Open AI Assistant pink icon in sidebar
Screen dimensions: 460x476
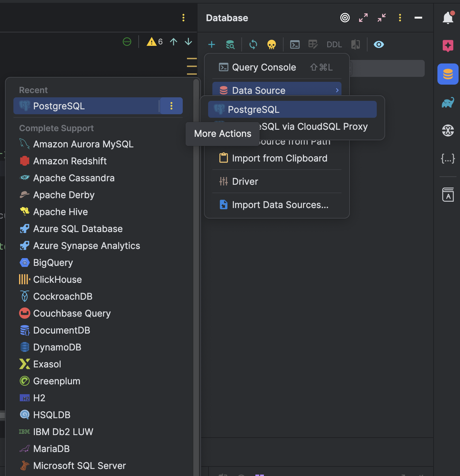point(448,45)
